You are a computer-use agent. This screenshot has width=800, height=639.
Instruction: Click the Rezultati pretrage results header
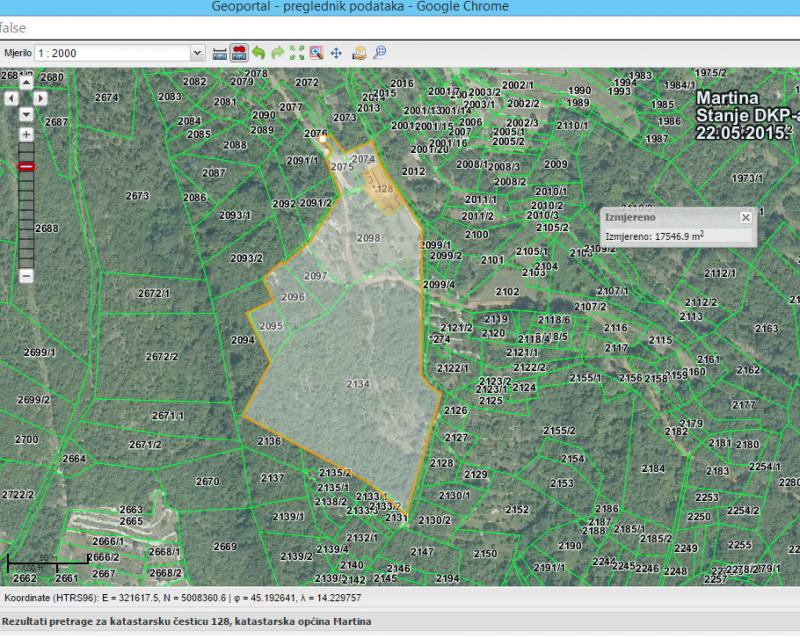click(187, 622)
